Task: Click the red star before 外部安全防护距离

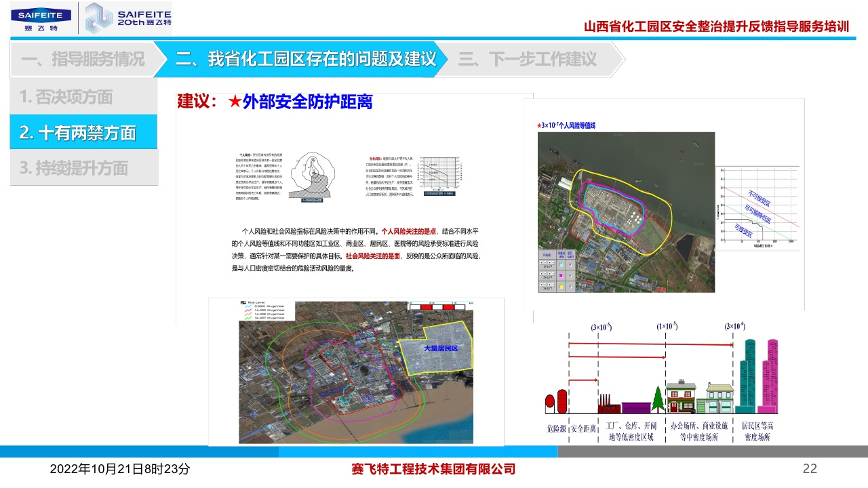Action: pyautogui.click(x=234, y=102)
